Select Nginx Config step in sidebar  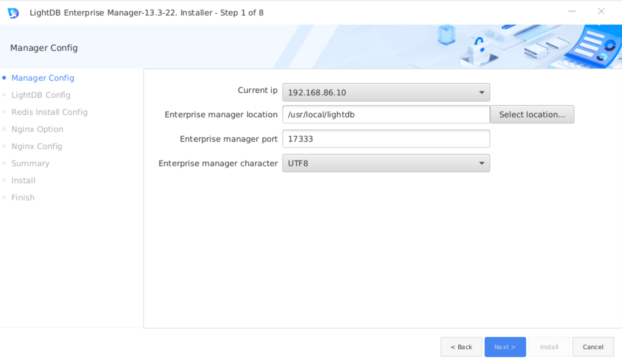[x=37, y=146]
